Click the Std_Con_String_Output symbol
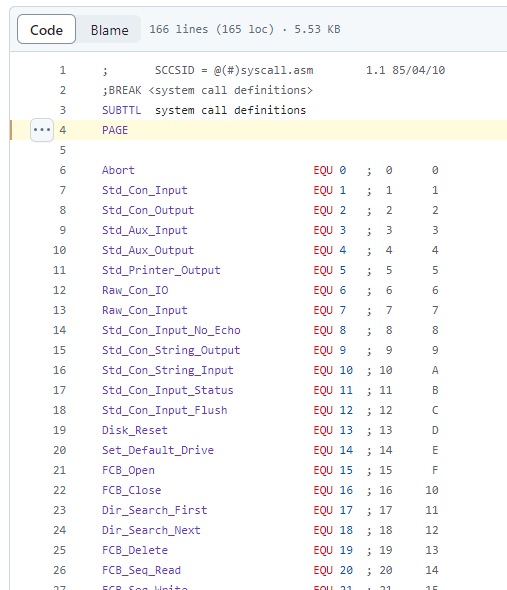This screenshot has width=507, height=590. pos(171,350)
